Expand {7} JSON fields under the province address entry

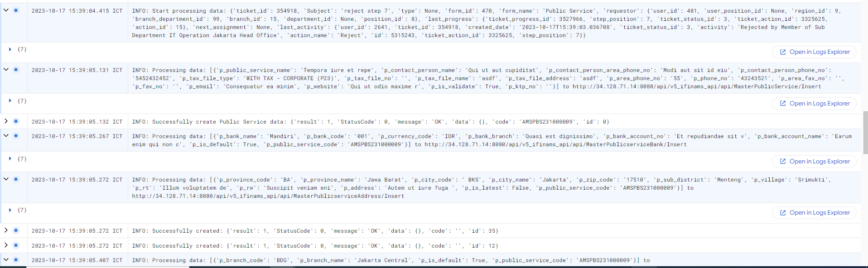[10, 210]
